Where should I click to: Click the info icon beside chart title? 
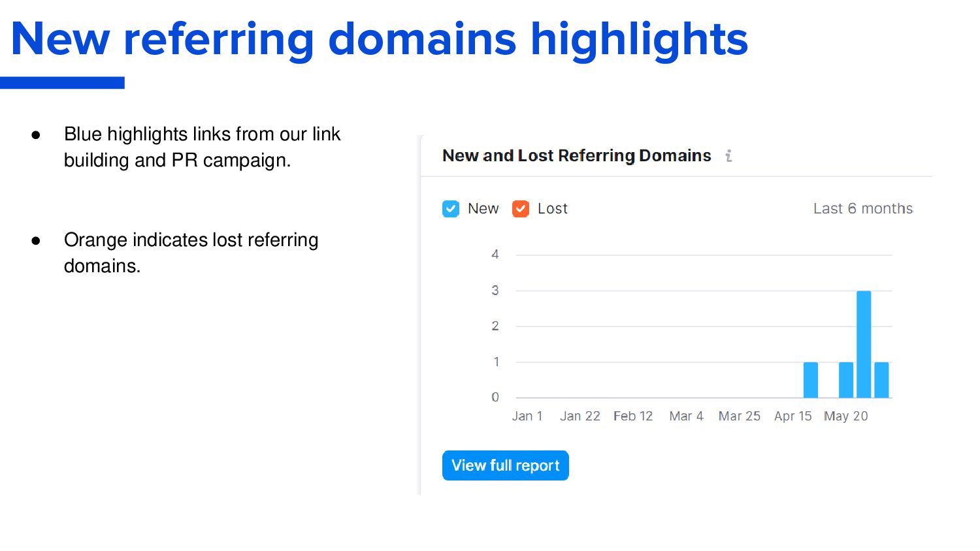pyautogui.click(x=728, y=156)
